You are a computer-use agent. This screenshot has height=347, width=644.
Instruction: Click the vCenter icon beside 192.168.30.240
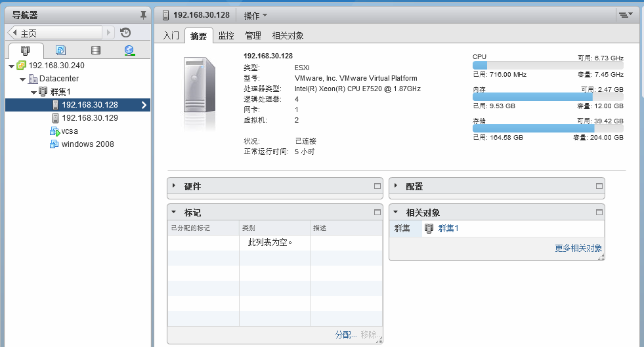point(22,65)
